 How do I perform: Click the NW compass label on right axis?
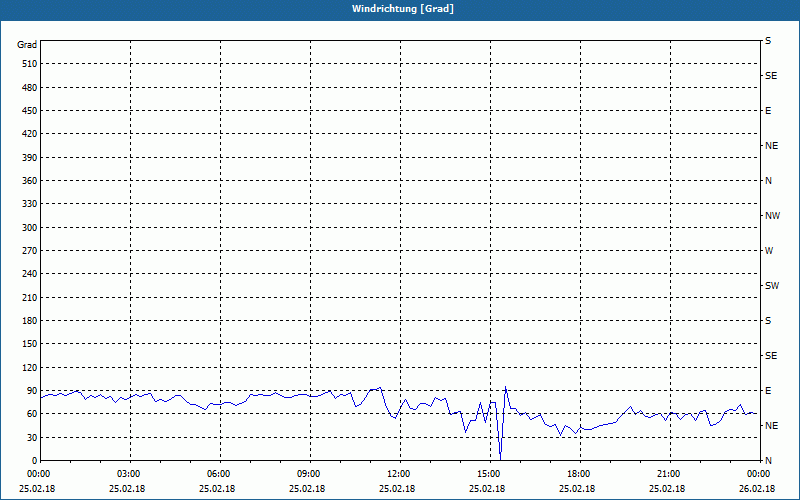coord(772,216)
